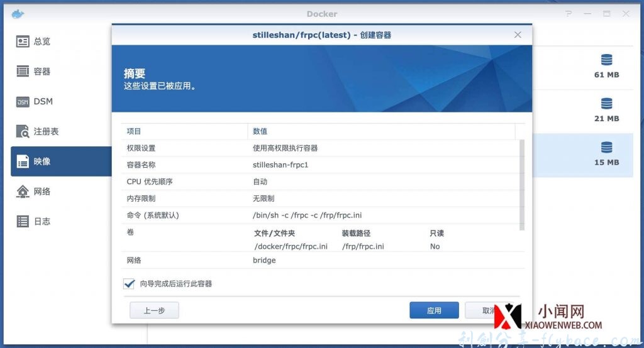Click the 注册表 search-document icon
Screen dimensions: 644x348
tap(23, 131)
